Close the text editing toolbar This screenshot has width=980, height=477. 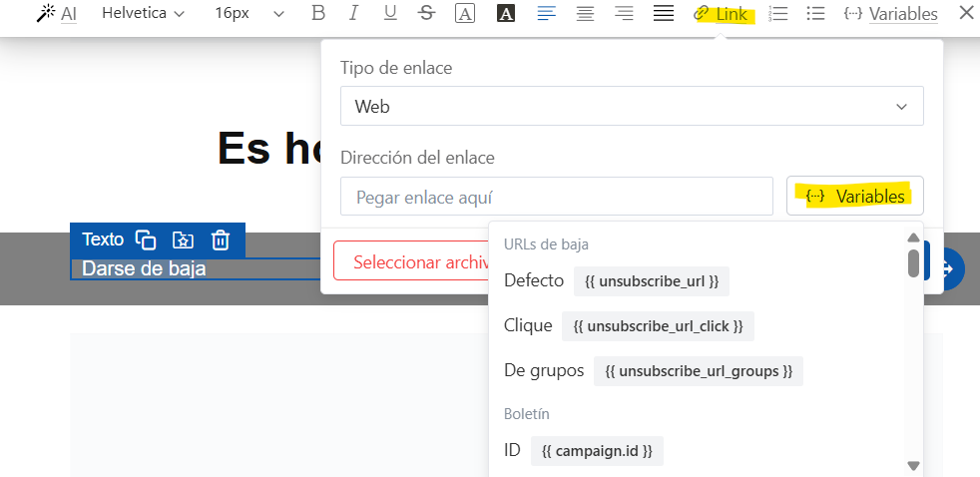(x=966, y=13)
